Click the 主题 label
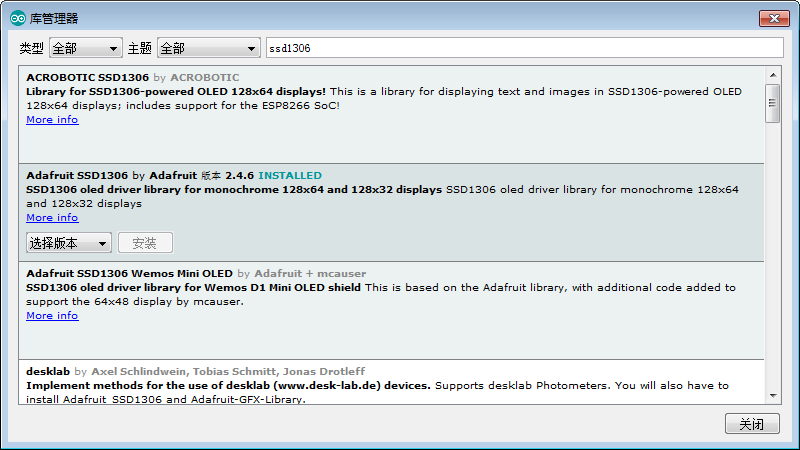Image resolution: width=800 pixels, height=450 pixels. tap(139, 48)
